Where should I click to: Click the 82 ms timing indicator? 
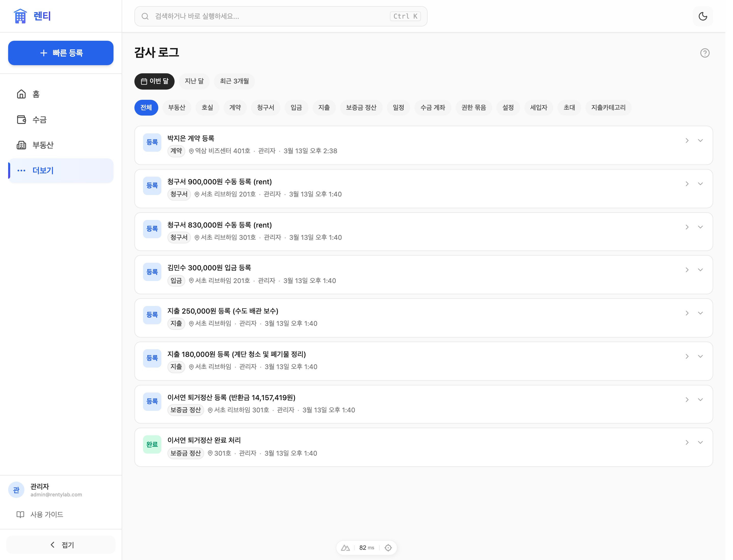(367, 548)
